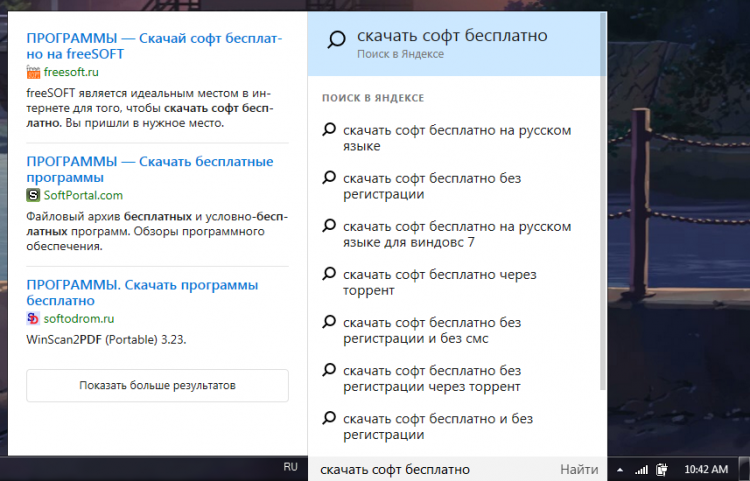
Task: Switch the RU input language indicator
Action: point(291,467)
